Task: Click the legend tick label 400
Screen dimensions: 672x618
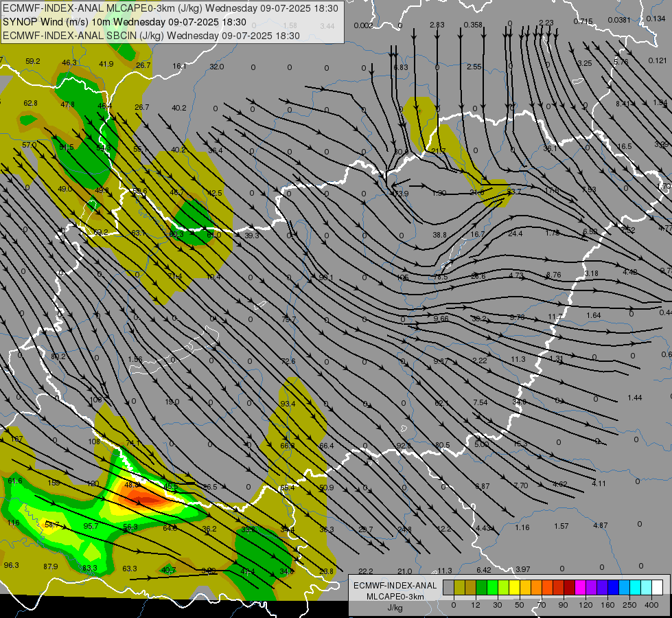Action: [651, 605]
